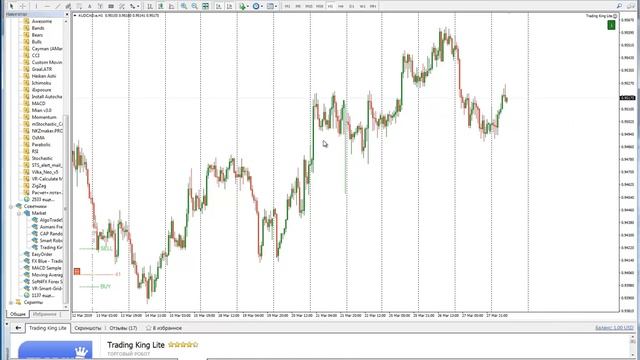Collapse the Советники tree node
The image size is (640, 360).
(x=11, y=207)
